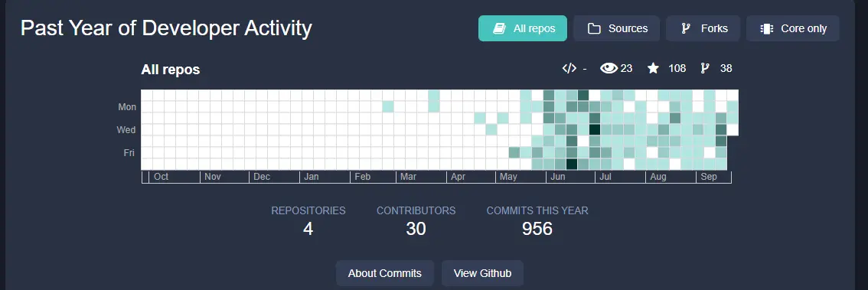Click the contributors count 30
This screenshot has width=868, height=290.
coord(416,228)
